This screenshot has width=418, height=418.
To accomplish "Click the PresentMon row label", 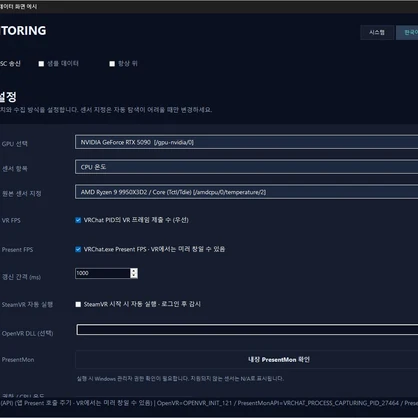I will (18, 360).
